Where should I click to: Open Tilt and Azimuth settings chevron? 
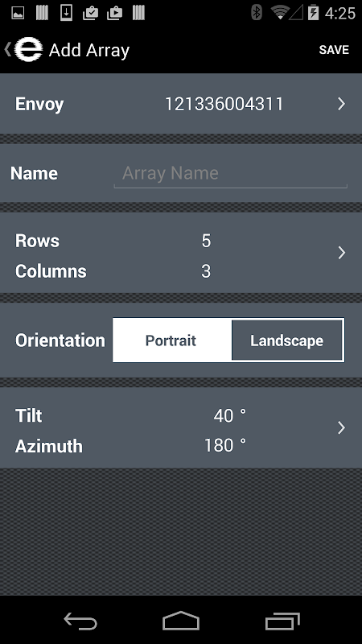coord(341,428)
